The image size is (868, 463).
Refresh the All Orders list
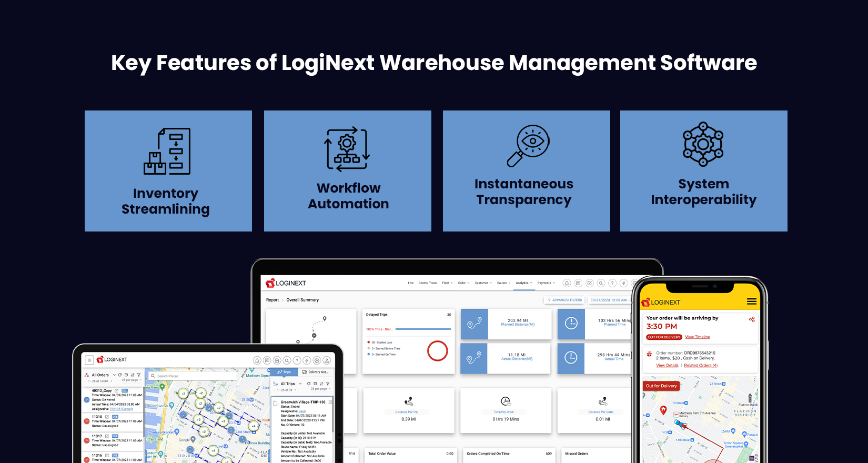(x=120, y=375)
